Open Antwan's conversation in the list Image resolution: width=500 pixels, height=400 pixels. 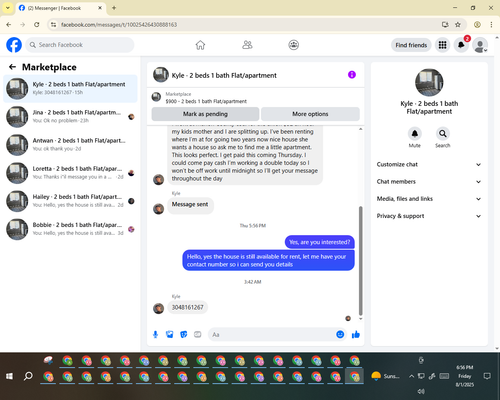tap(70, 145)
